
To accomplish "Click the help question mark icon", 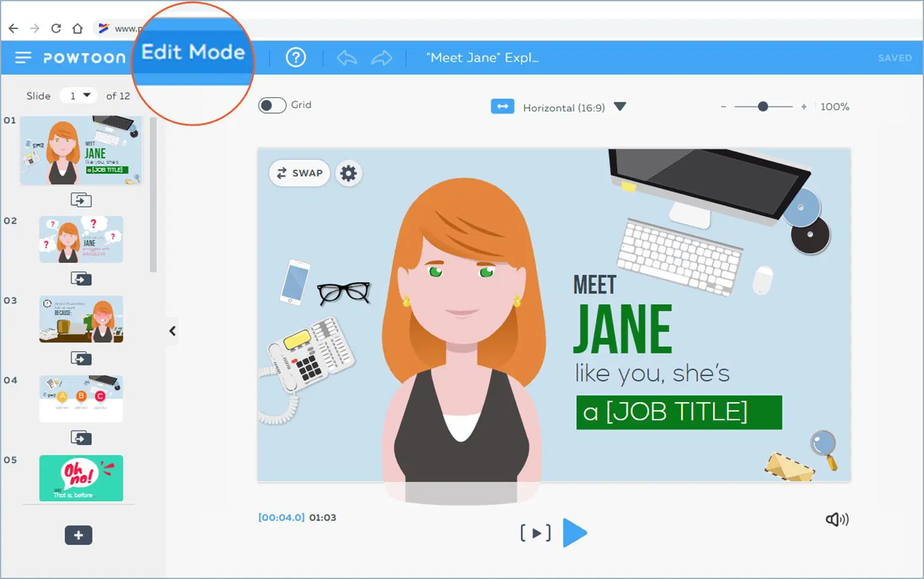I will pyautogui.click(x=296, y=58).
